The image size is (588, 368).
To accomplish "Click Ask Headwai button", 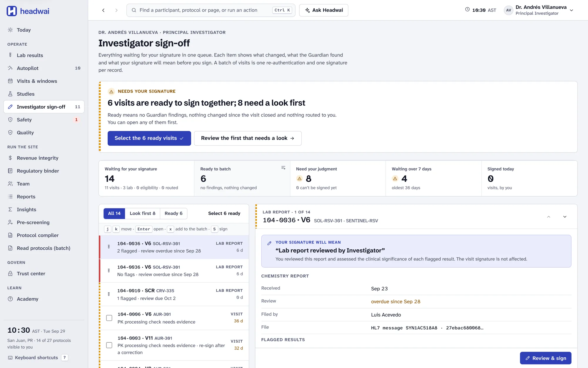I will click(x=324, y=10).
